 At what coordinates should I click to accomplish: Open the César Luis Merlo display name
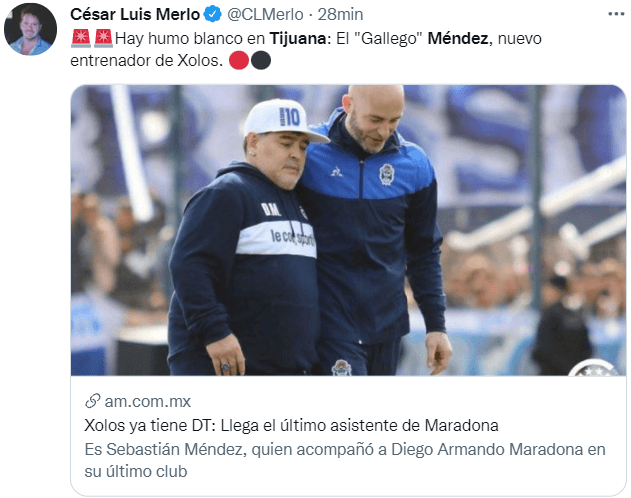135,14
